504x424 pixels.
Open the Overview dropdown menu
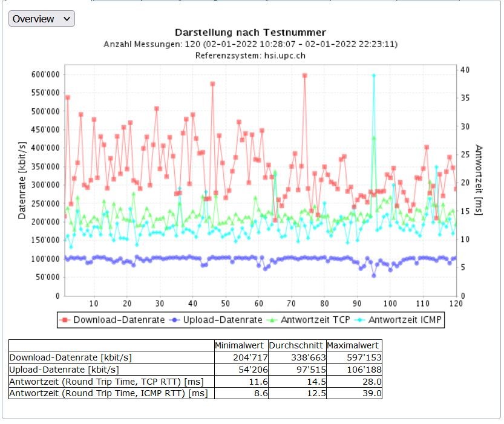coord(41,19)
